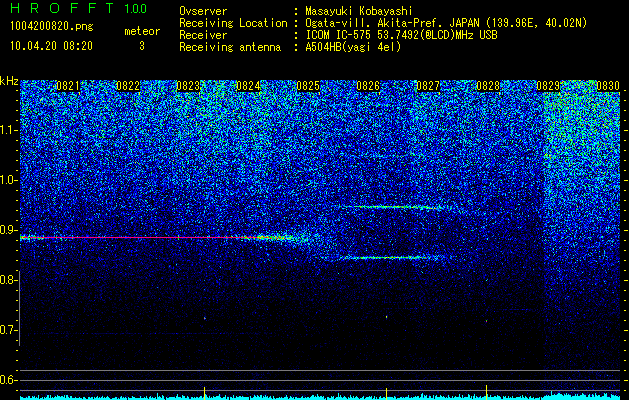The height and width of the screenshot is (400, 629).
Task: Click the cyan signal power graph strip
Action: pos(320,397)
